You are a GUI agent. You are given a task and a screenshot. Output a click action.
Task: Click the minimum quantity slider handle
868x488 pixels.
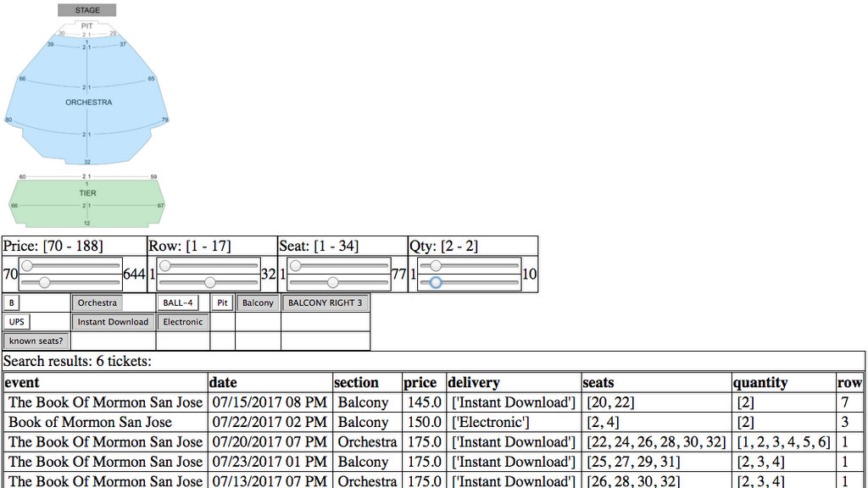pyautogui.click(x=436, y=266)
